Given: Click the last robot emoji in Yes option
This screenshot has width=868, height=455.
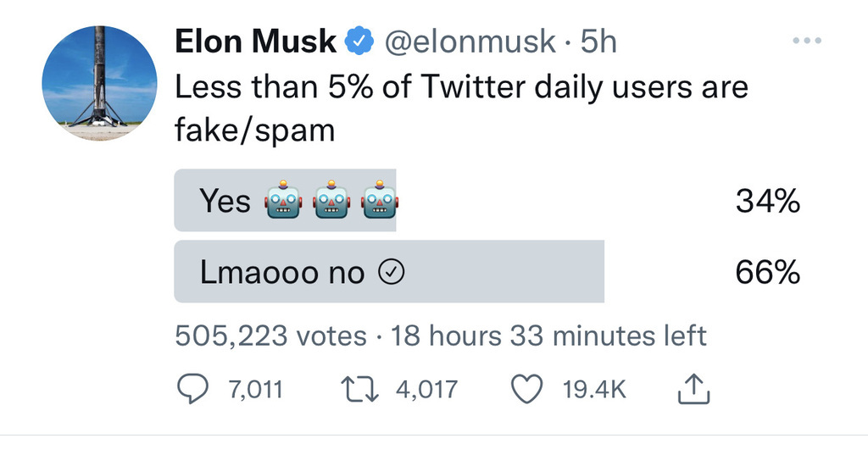Looking at the screenshot, I should [379, 201].
